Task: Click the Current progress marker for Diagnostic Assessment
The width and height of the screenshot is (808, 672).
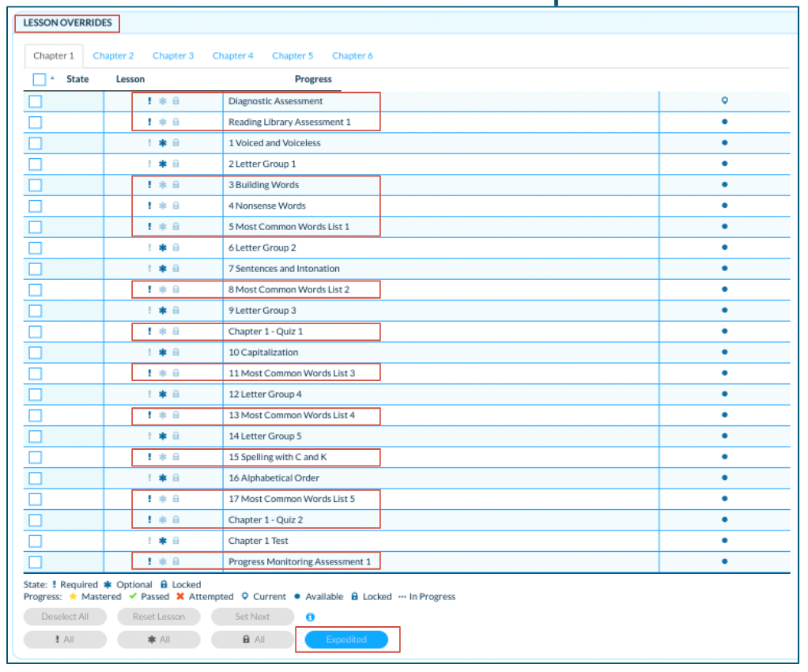Action: 724,100
